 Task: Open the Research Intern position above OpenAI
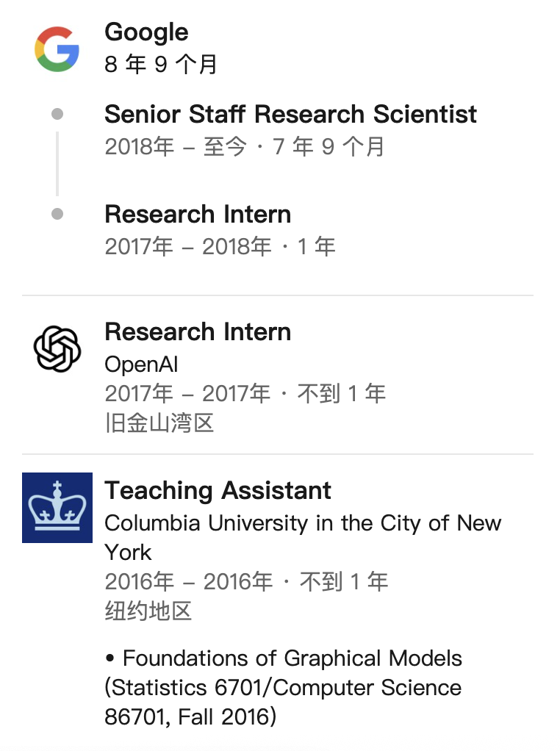click(198, 332)
